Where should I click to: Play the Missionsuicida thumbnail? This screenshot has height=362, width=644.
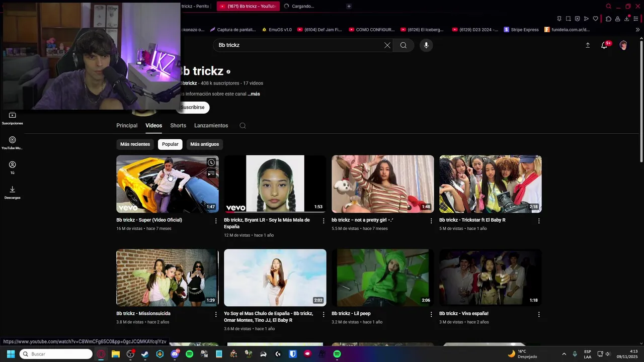(x=168, y=278)
